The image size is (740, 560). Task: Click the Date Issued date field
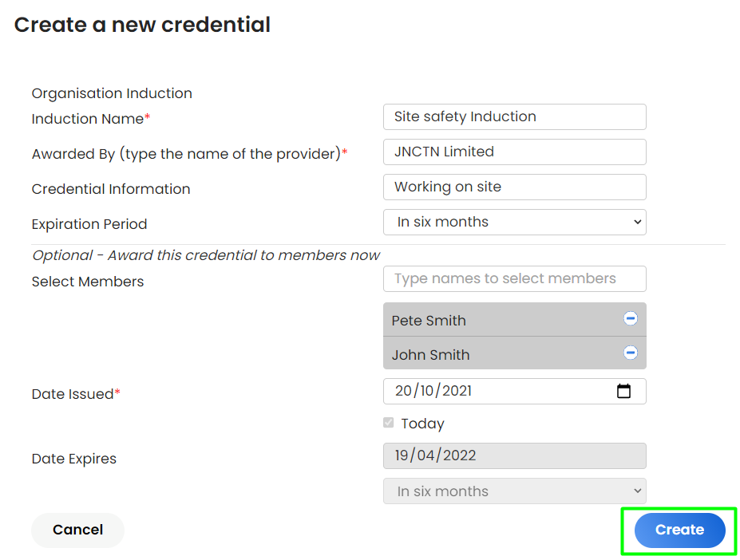[514, 391]
